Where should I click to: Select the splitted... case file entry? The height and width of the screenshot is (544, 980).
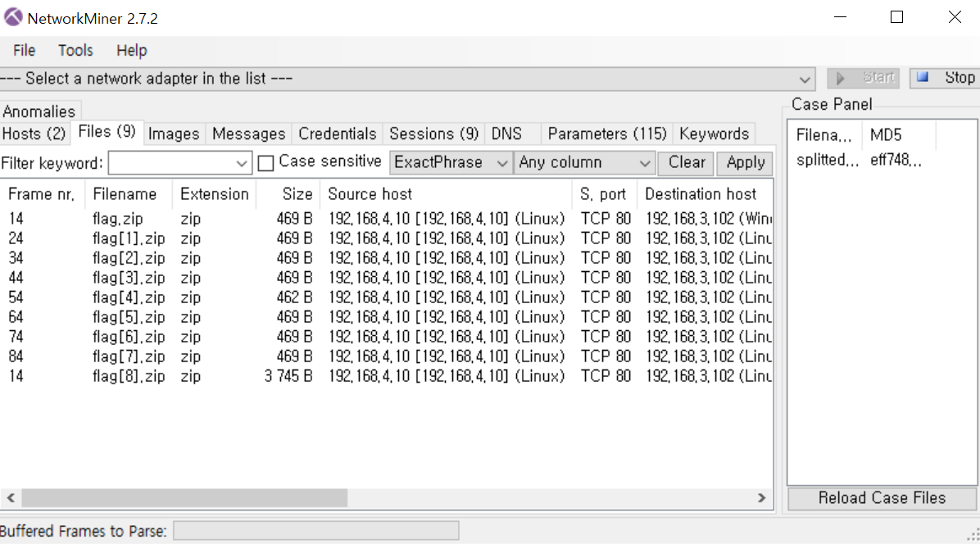point(827,160)
